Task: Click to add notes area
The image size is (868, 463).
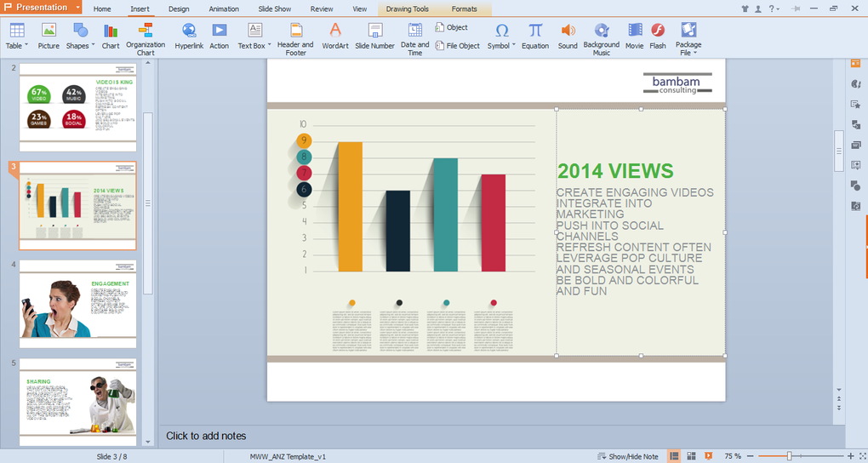Action: tap(207, 436)
